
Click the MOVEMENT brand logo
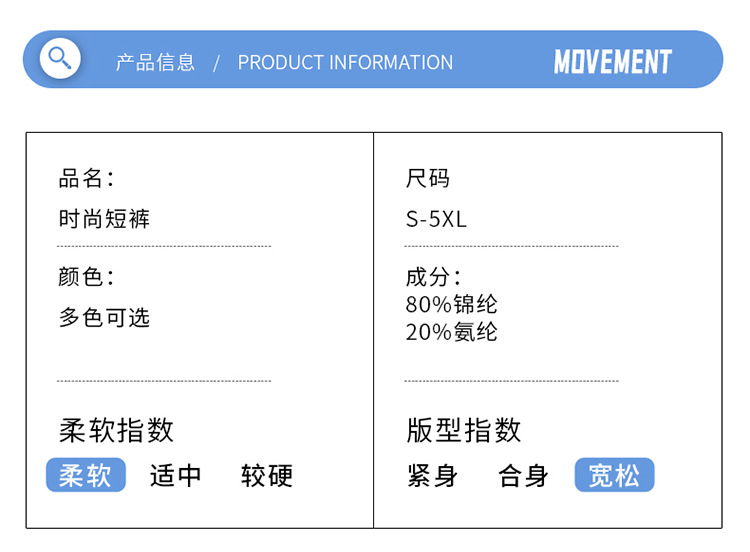pyautogui.click(x=613, y=62)
